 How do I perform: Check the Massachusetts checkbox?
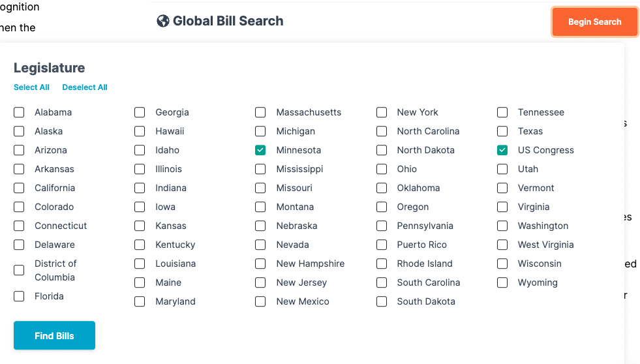[260, 112]
